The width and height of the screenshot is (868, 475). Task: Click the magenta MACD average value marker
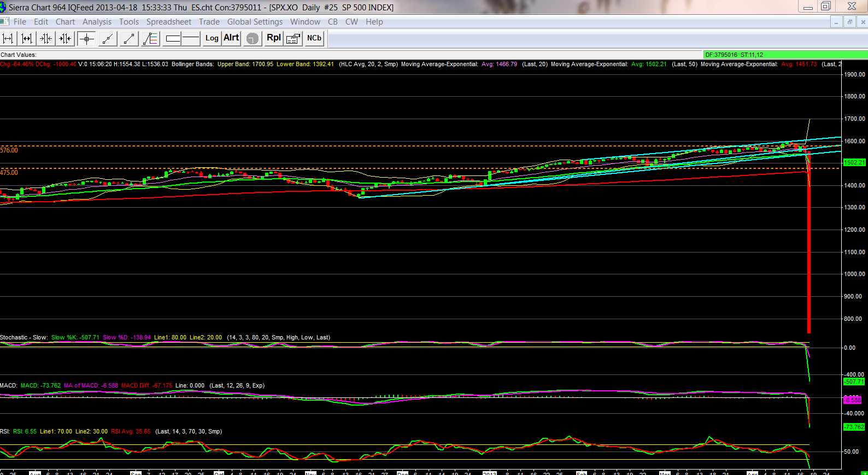point(853,400)
